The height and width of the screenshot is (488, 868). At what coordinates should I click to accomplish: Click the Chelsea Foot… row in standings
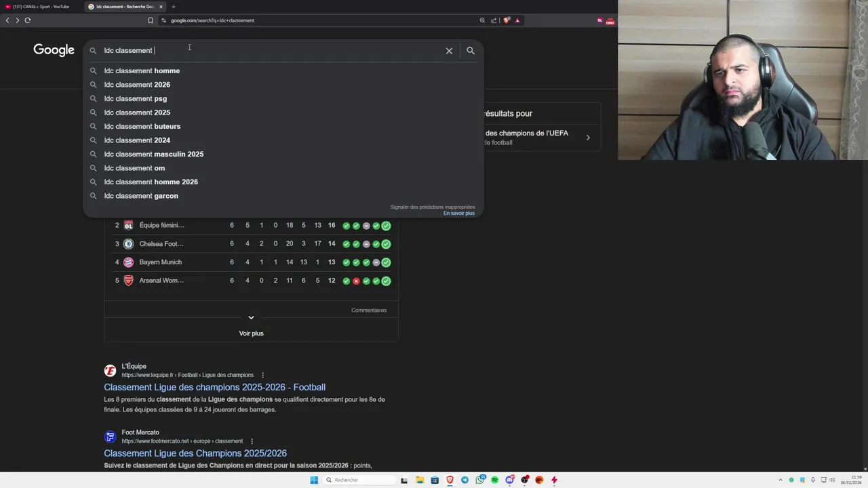point(251,244)
